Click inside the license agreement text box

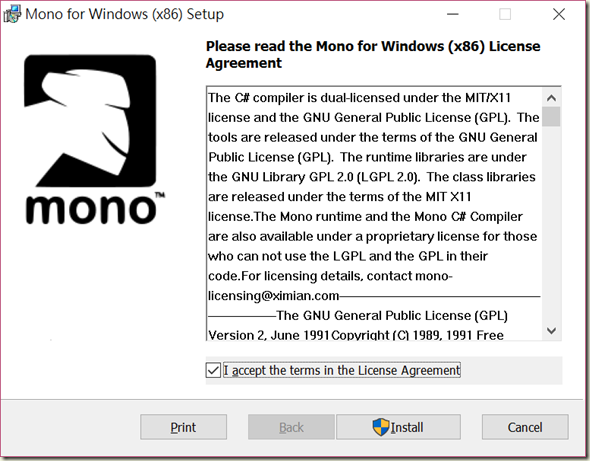click(374, 215)
